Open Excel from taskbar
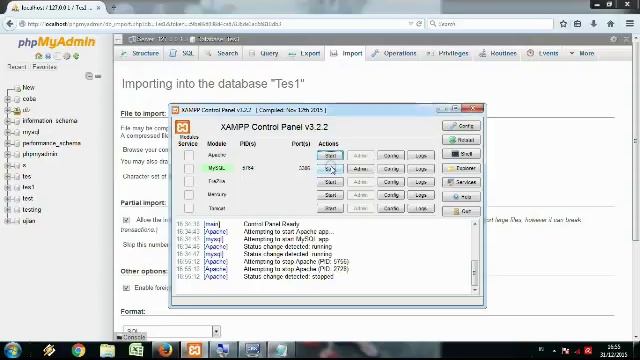This screenshot has width=640, height=360. tap(136, 350)
